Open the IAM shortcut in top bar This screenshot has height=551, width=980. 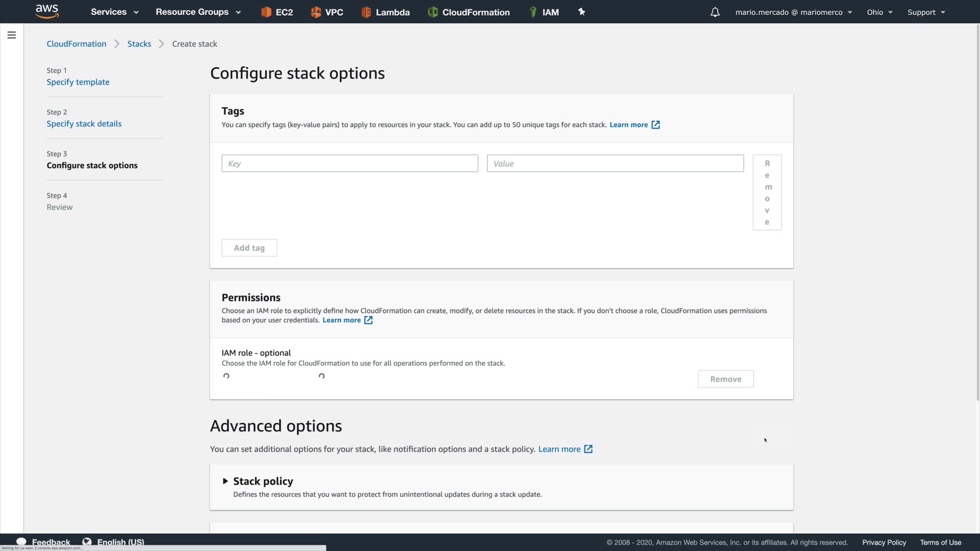coord(544,12)
